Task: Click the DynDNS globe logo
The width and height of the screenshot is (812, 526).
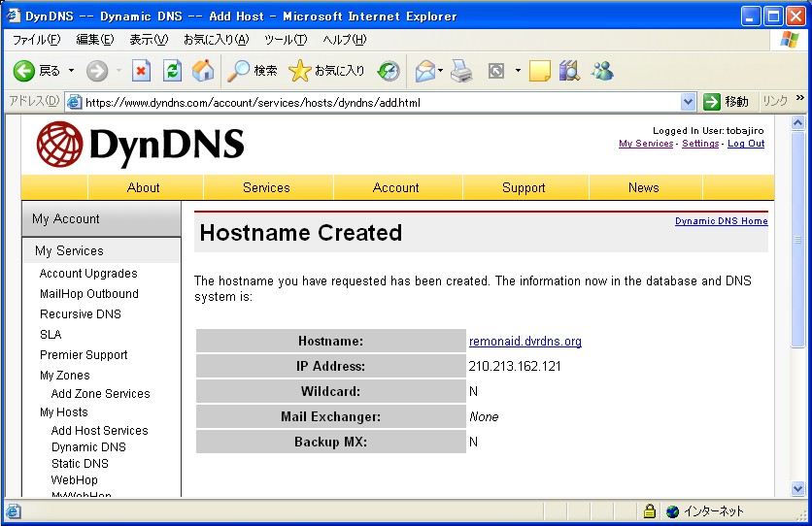Action: click(59, 145)
